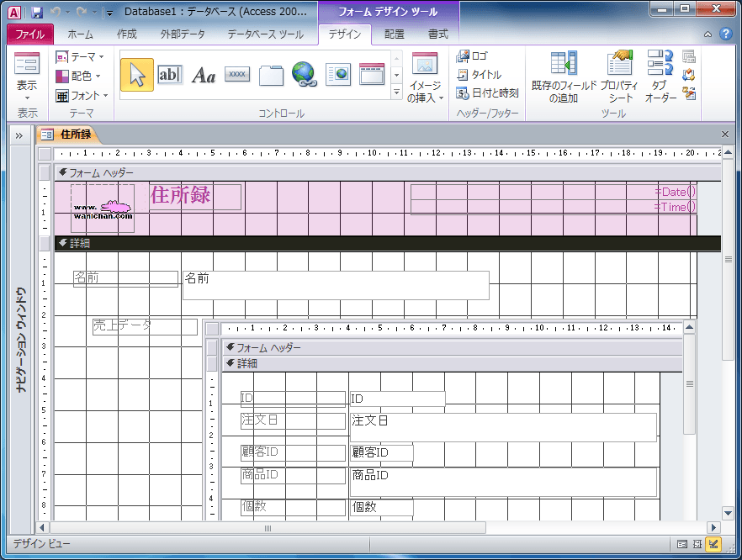
Task: Choose the tab control icon
Action: (271, 75)
